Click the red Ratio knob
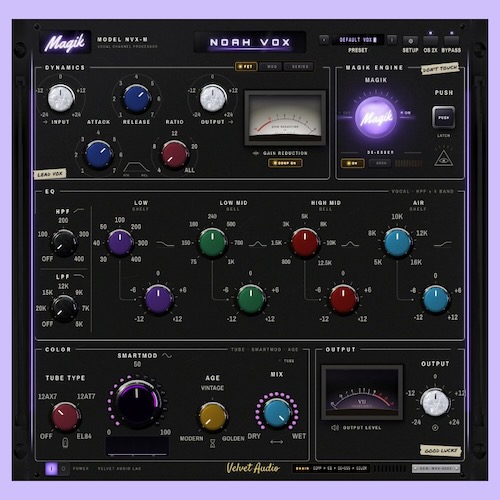This screenshot has width=500, height=500. click(x=174, y=154)
